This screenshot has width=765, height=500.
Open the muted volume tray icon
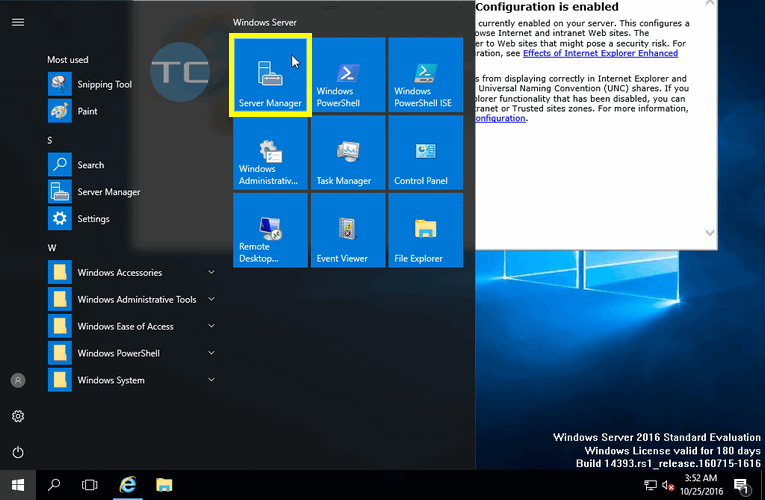click(x=668, y=485)
